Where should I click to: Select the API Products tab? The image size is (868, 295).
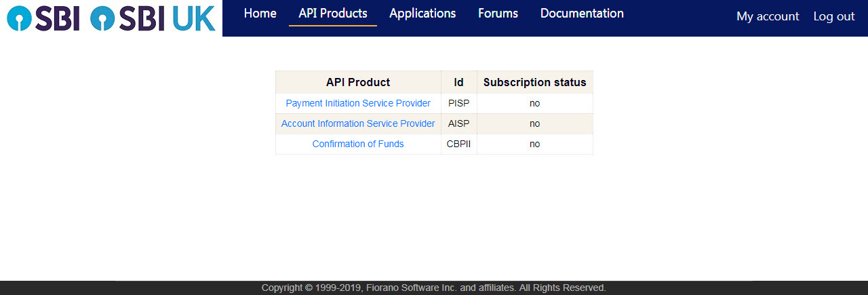pyautogui.click(x=333, y=14)
